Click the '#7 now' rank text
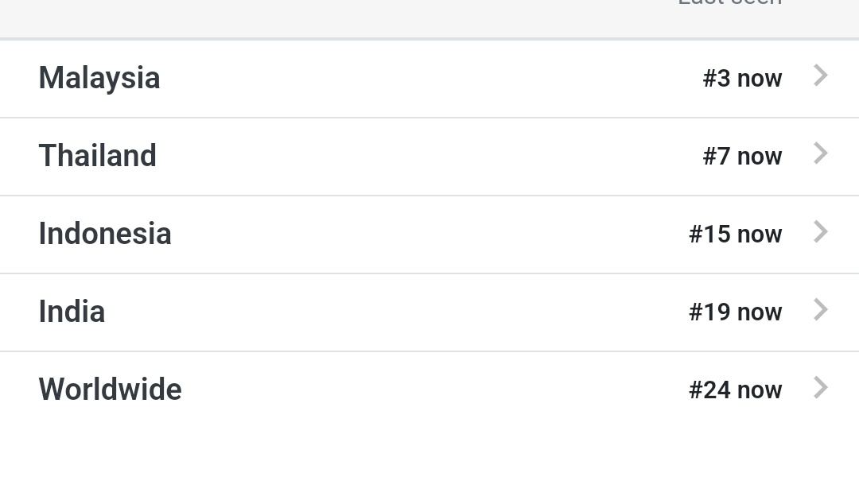Screen dimensions: 859x504 click(742, 156)
